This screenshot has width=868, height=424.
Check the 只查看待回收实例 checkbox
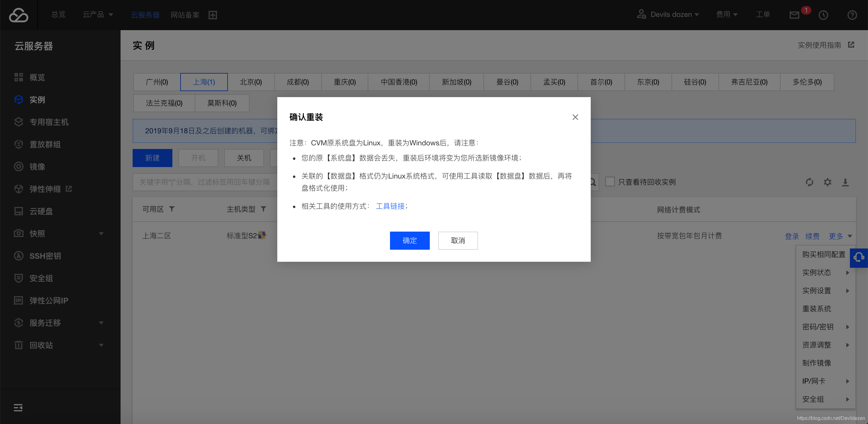(x=610, y=182)
